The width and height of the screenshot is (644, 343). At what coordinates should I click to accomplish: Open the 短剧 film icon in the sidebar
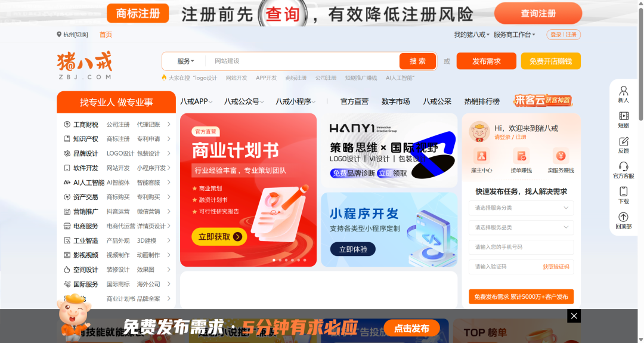click(624, 116)
